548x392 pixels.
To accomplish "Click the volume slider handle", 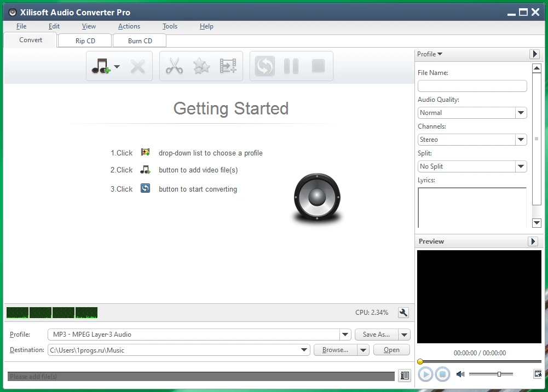I will click(499, 374).
